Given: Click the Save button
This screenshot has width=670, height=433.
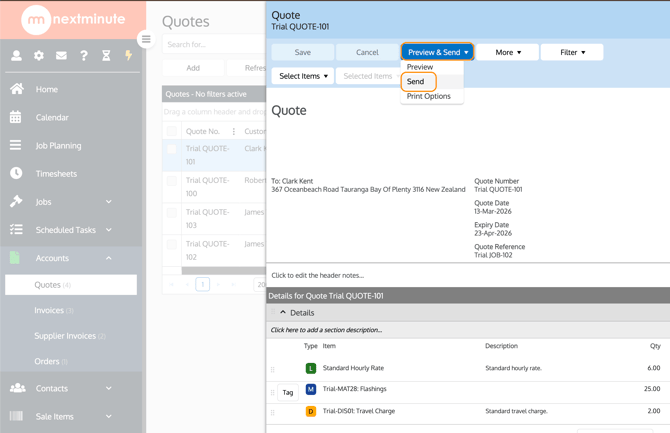Looking at the screenshot, I should point(302,52).
